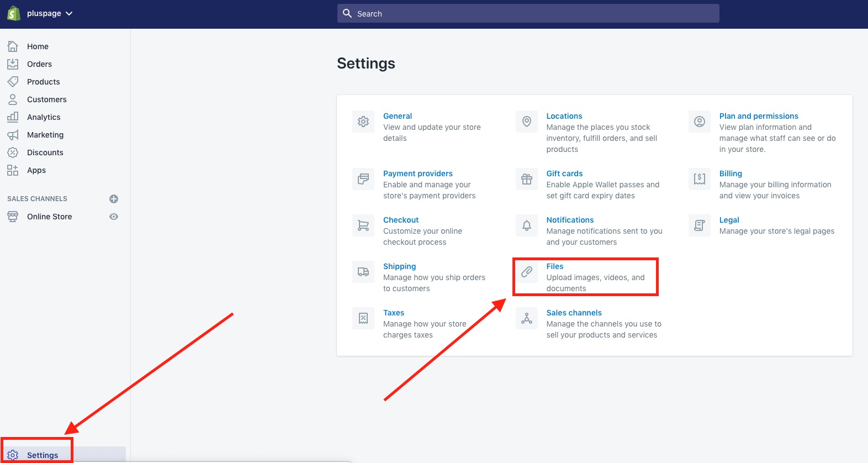
Task: Open Analytics in the sidebar
Action: coord(44,117)
